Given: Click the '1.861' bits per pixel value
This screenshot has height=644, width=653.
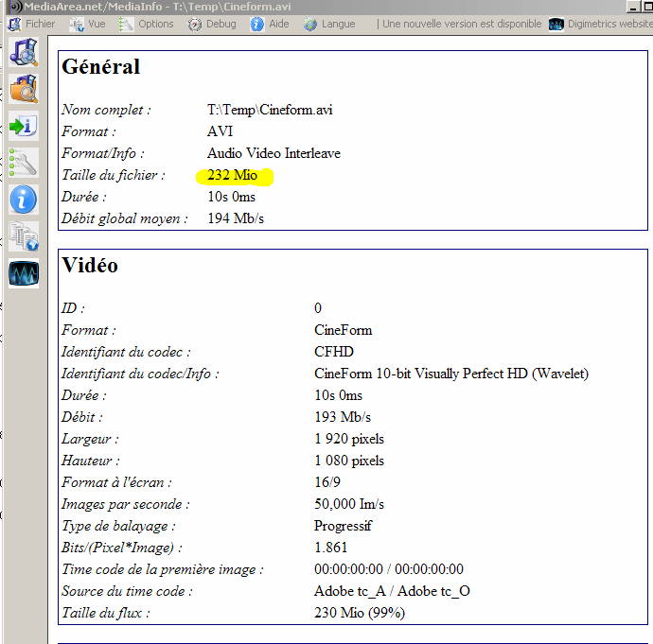Looking at the screenshot, I should point(330,548).
